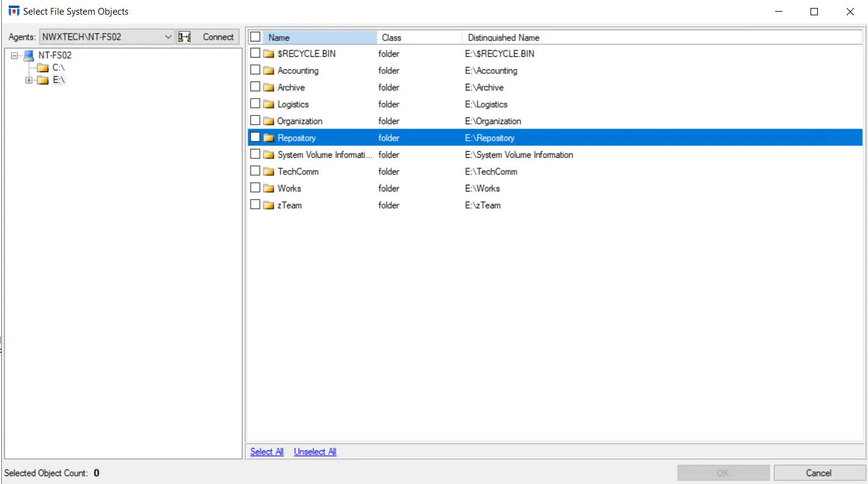Click the $RECYCLE.BIN folder icon
The height and width of the screenshot is (484, 868).
(x=268, y=54)
